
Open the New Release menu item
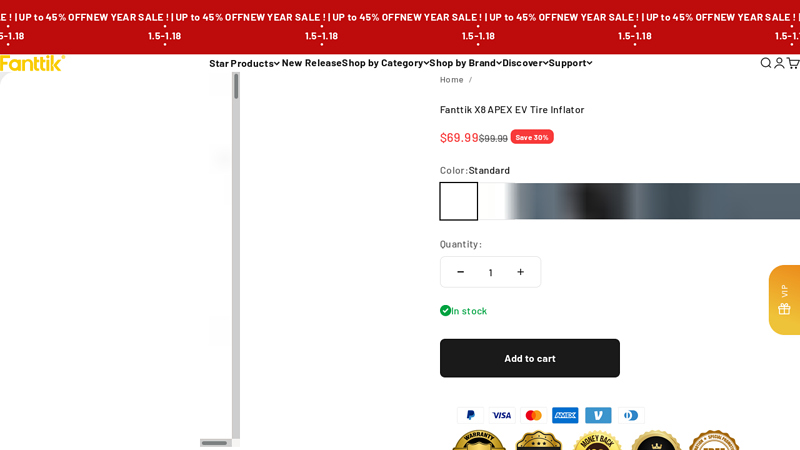click(311, 63)
